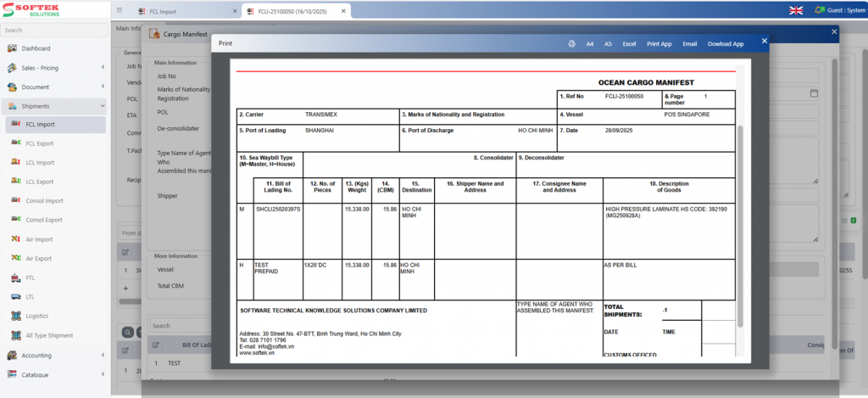This screenshot has width=868, height=398.
Task: Open Logistics in the sidebar
Action: coord(37,316)
